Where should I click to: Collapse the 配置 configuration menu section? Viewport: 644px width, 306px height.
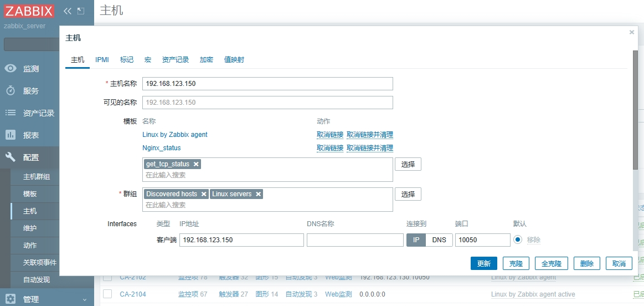coord(47,157)
